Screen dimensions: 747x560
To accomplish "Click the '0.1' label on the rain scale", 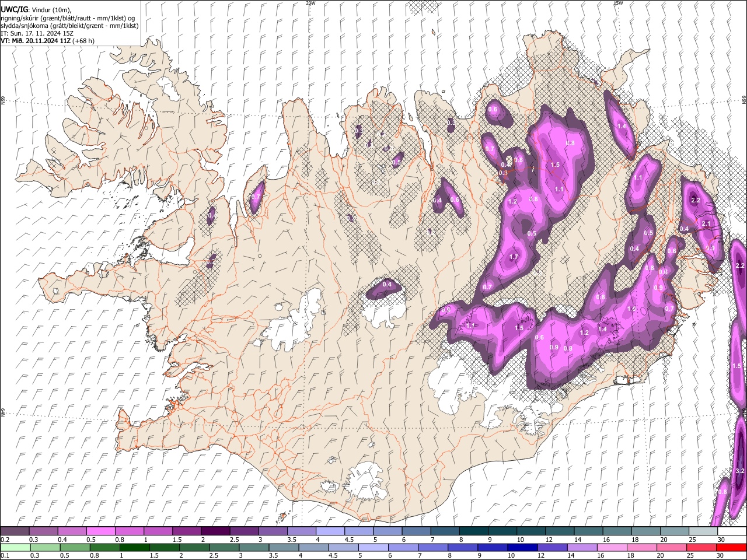I will [5, 556].
